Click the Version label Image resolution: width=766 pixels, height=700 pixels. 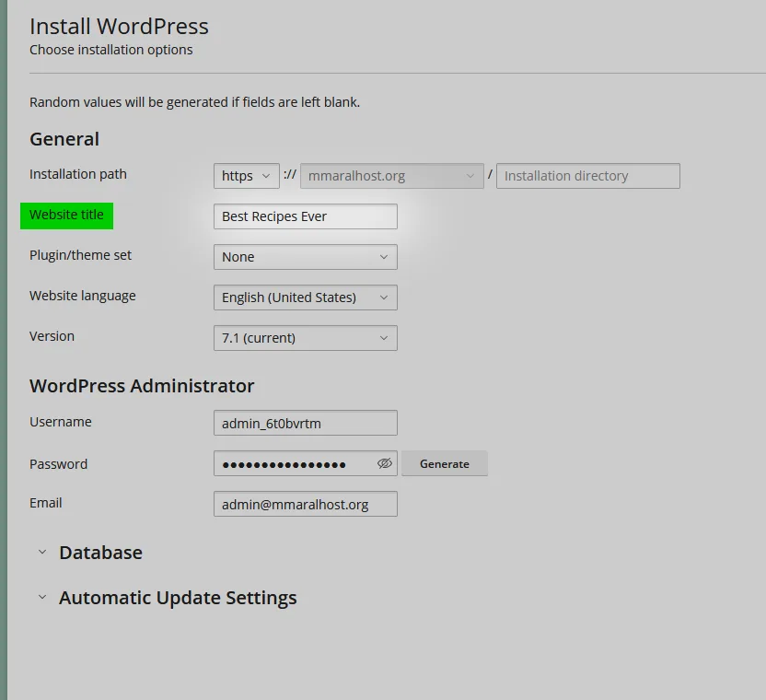[52, 336]
